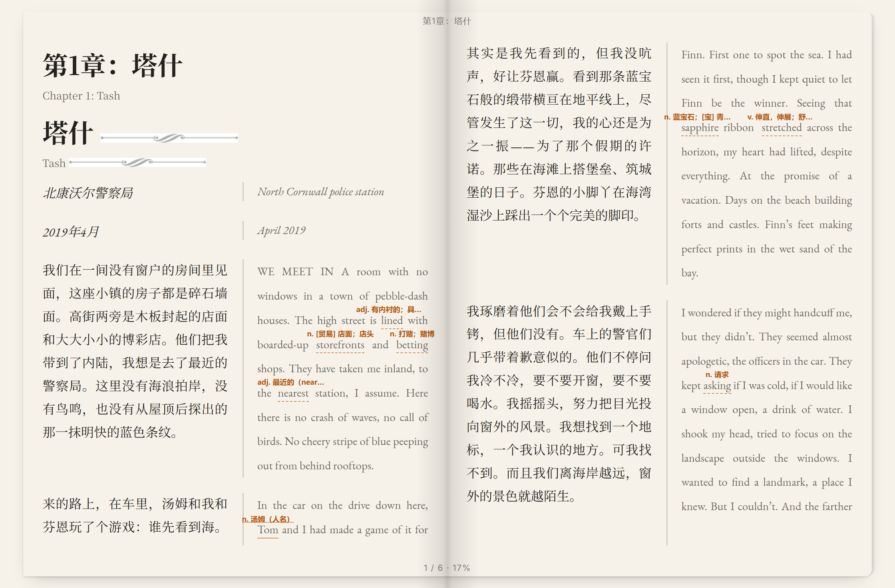Click the small section label 'Tash'
This screenshot has width=895, height=588.
54,163
